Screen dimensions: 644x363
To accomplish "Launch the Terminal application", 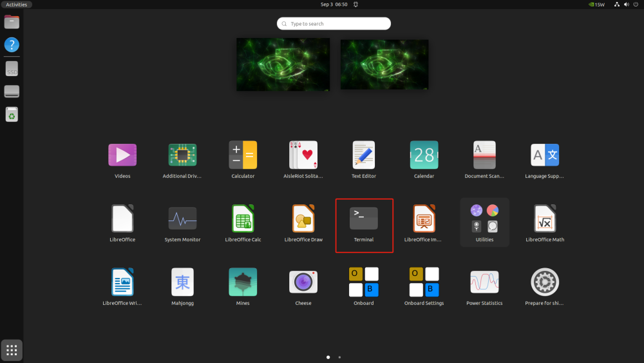I will 364,219.
